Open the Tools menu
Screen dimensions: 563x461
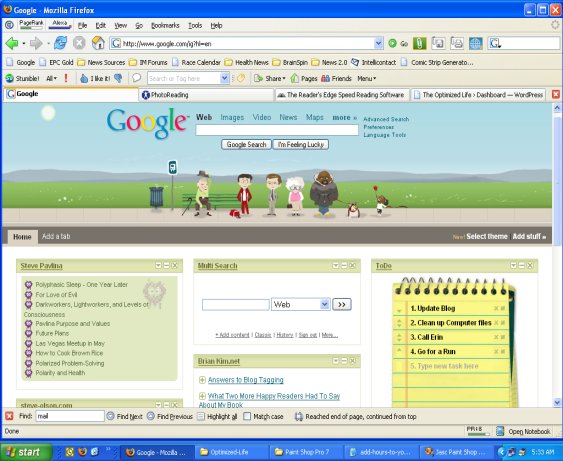195,25
